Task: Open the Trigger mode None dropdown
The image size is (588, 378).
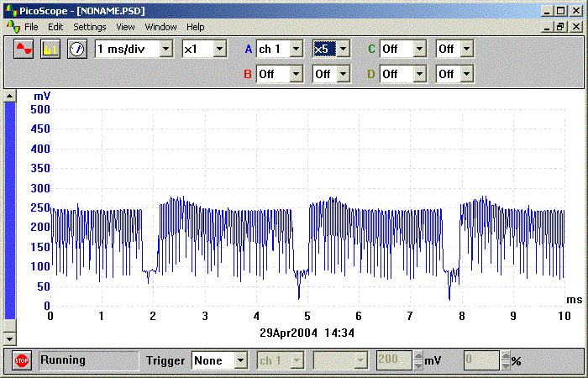Action: click(x=240, y=360)
